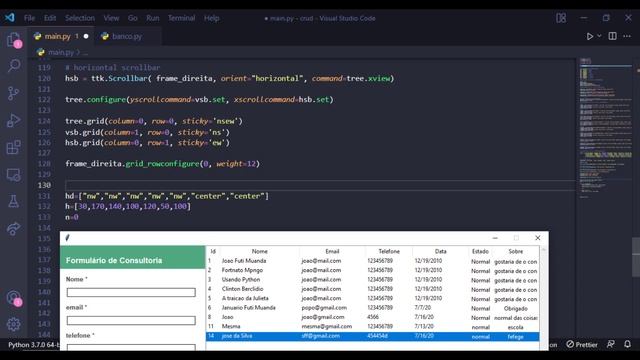Click the Formulário de Consultoria heading

click(114, 260)
